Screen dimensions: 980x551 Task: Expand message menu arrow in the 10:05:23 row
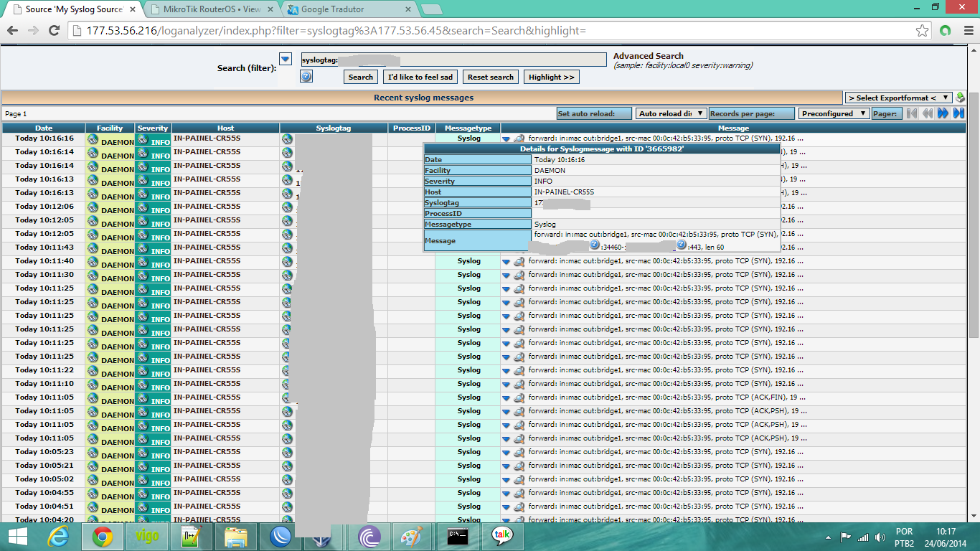(x=506, y=452)
